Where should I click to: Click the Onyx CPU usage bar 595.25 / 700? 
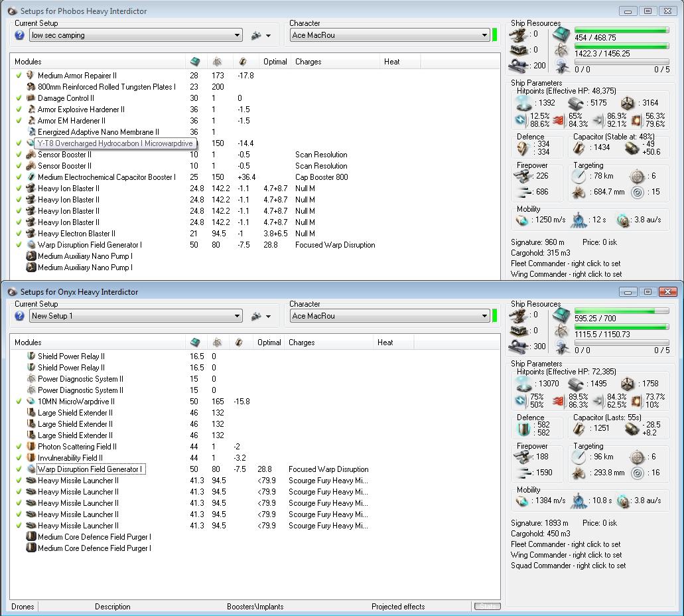pyautogui.click(x=622, y=311)
